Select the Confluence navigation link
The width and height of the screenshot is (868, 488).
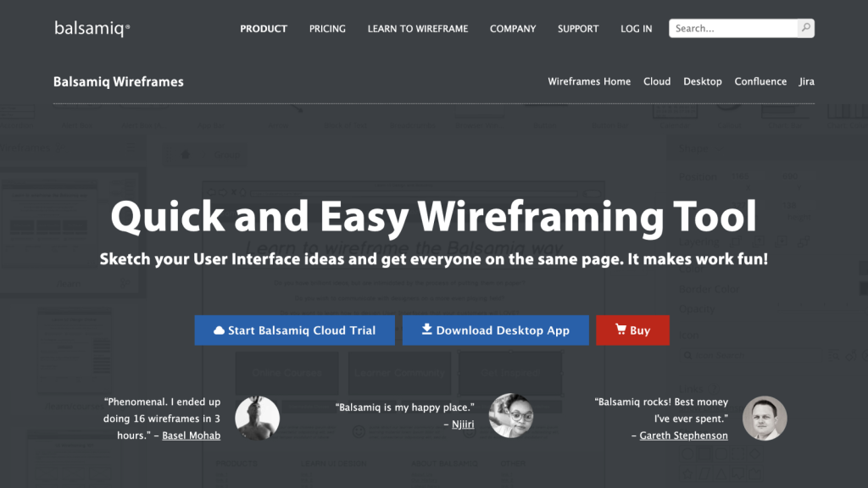point(760,81)
